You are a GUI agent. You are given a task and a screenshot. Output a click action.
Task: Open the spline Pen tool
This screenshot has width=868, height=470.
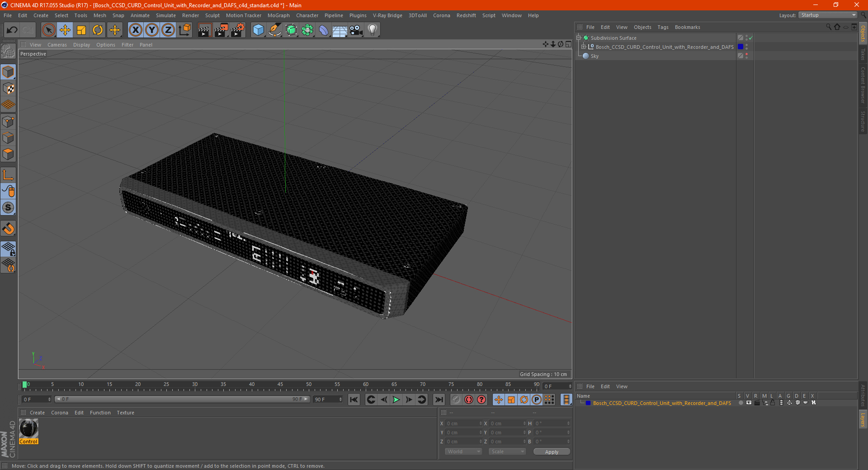274,30
